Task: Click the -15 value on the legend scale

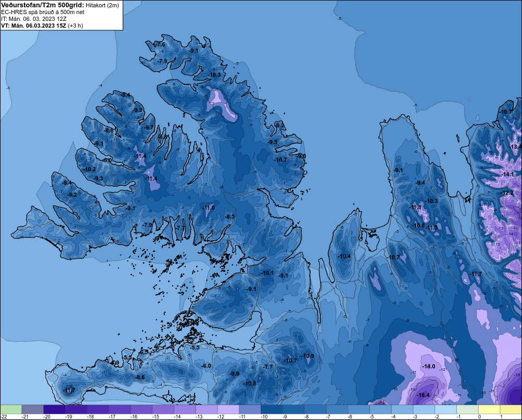Action: pos(156,417)
